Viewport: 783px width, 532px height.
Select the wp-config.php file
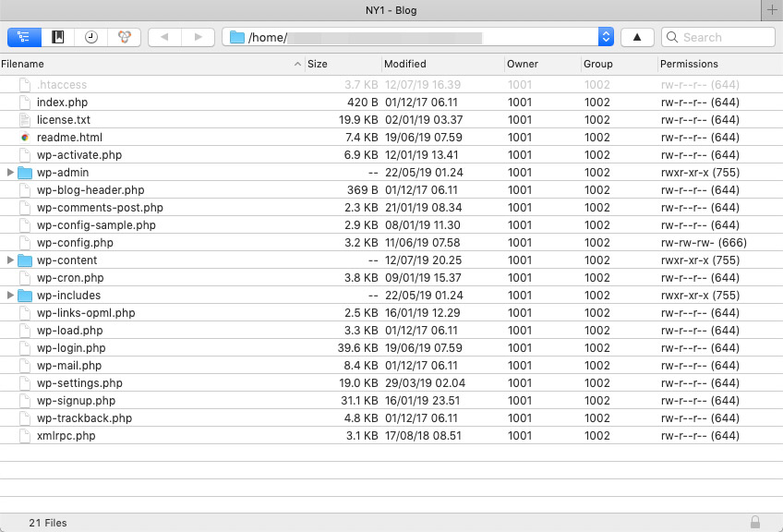75,243
